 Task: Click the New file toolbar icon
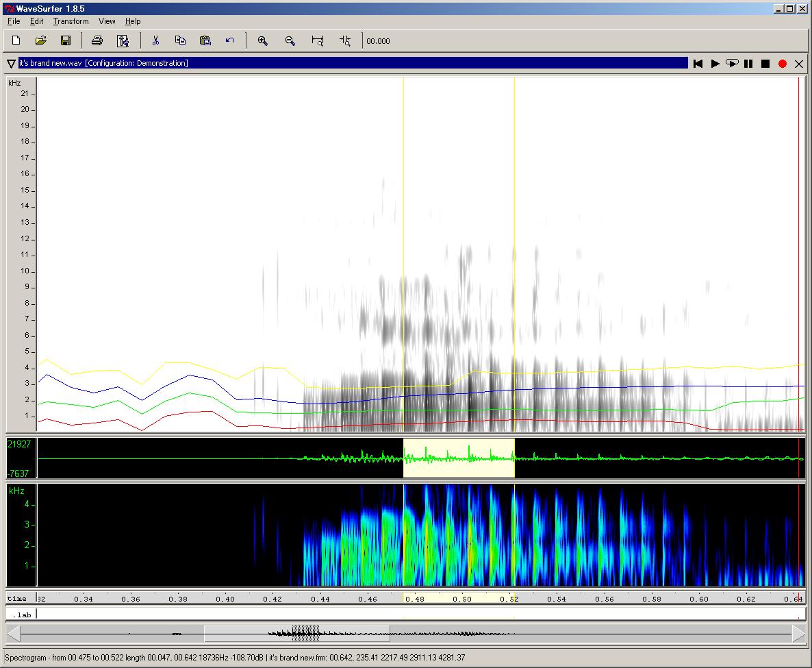pyautogui.click(x=16, y=41)
